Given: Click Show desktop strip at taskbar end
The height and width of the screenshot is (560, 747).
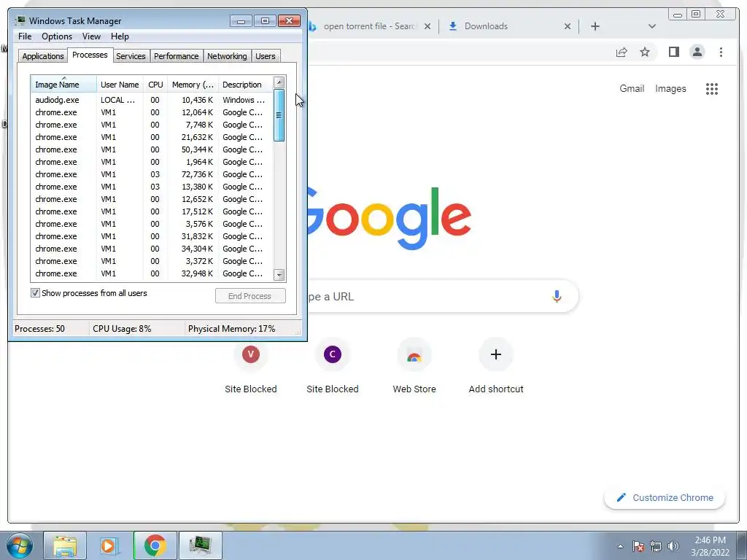Looking at the screenshot, I should 742,545.
